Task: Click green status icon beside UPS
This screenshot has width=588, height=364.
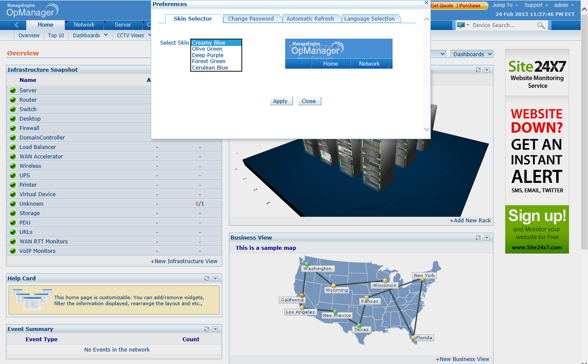Action: tap(13, 176)
